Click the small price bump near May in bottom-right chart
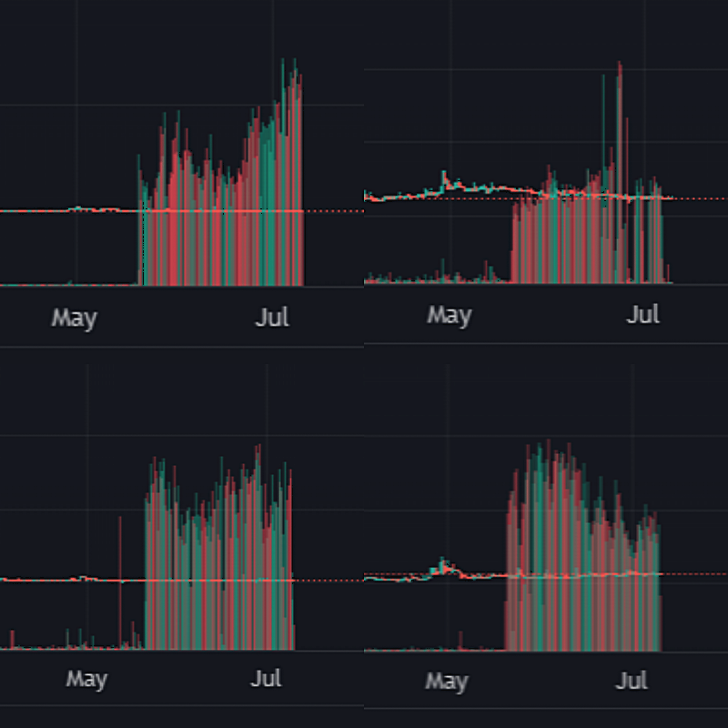The image size is (728, 728). 443,566
